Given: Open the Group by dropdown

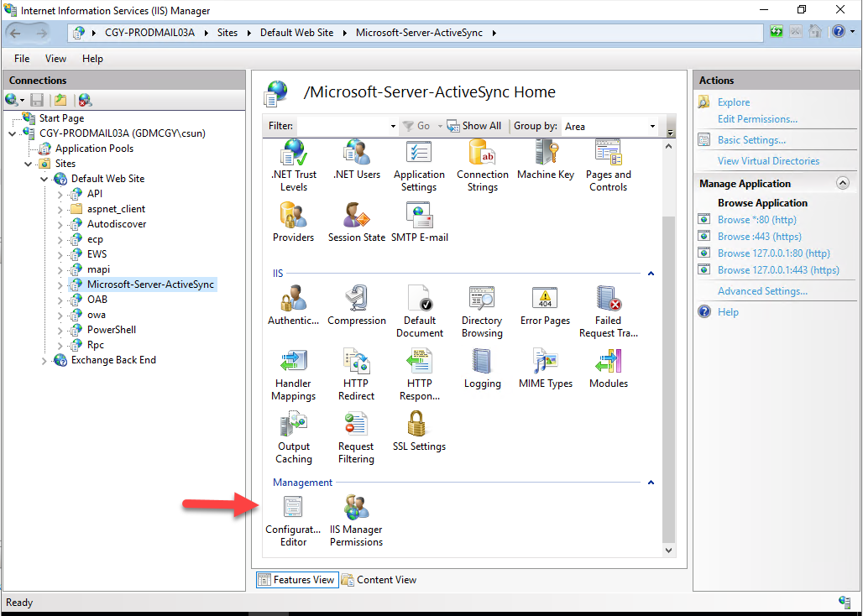Looking at the screenshot, I should [610, 126].
